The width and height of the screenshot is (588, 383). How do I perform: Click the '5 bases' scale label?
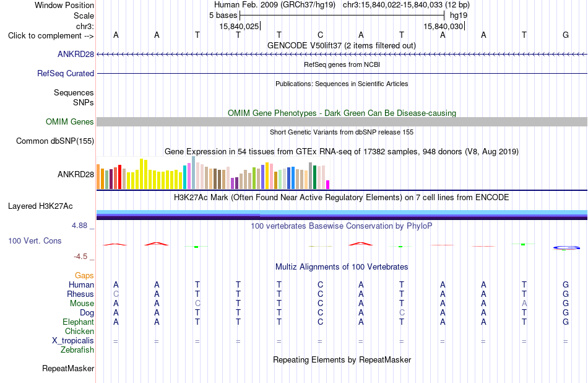tap(223, 15)
